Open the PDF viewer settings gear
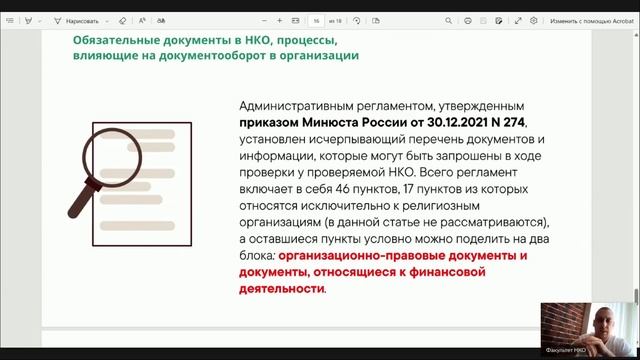 [x=533, y=20]
